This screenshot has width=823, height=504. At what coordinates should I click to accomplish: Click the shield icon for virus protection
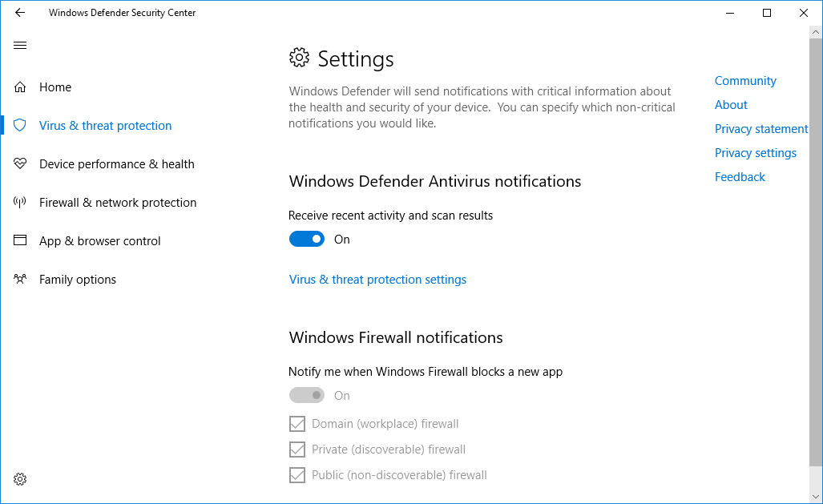pos(20,126)
